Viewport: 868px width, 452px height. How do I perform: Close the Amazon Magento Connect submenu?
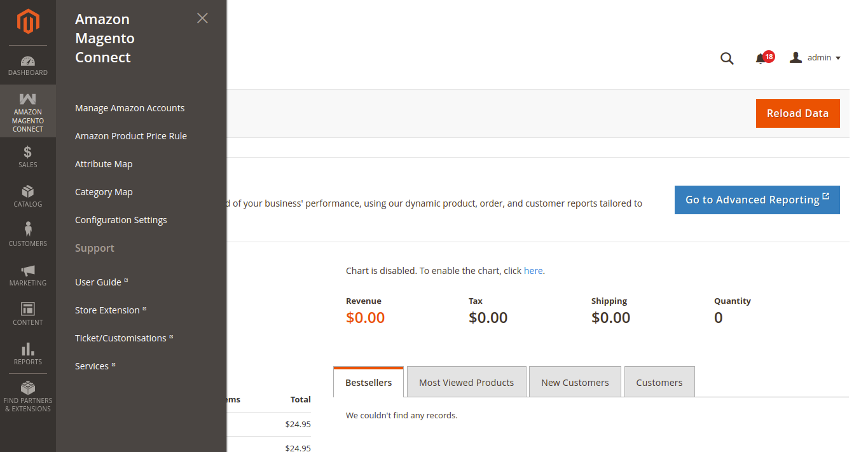tap(202, 18)
